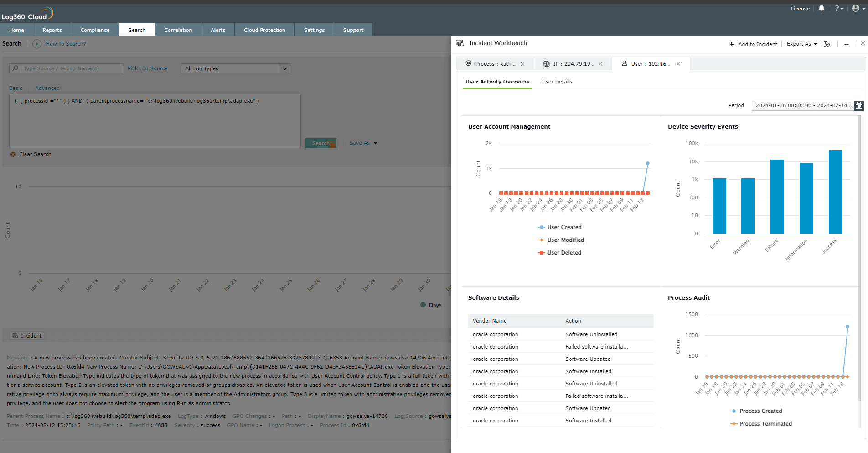Open the Alerts tab
Image resolution: width=868 pixels, height=453 pixels.
point(218,30)
